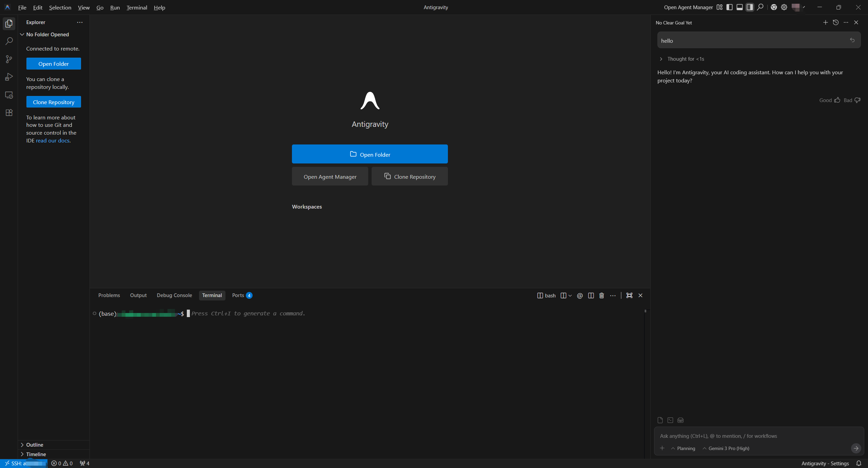Open errors and warnings status item
The image size is (868, 468).
[62, 464]
